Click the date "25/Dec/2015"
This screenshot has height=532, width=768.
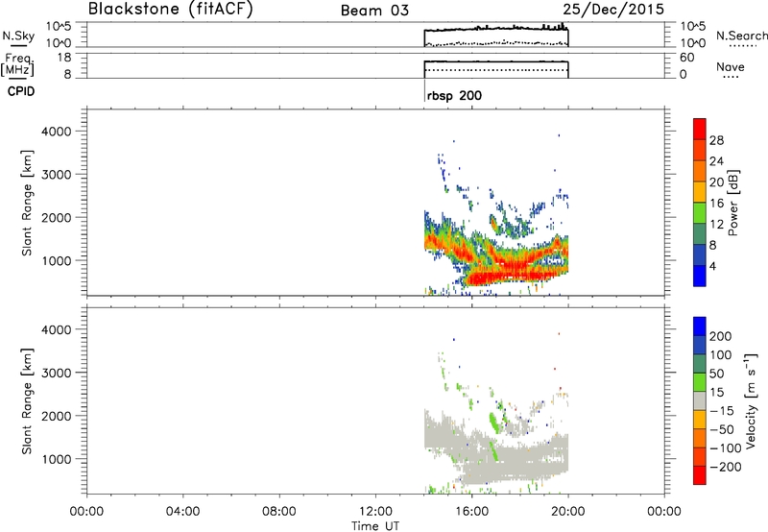[613, 10]
